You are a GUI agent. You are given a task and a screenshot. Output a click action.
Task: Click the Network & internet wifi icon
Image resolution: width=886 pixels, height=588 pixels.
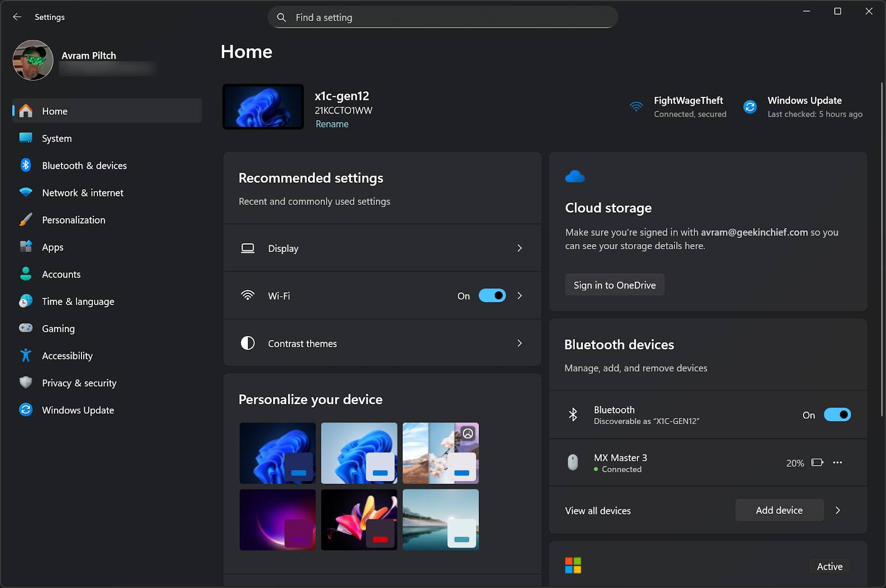click(26, 192)
